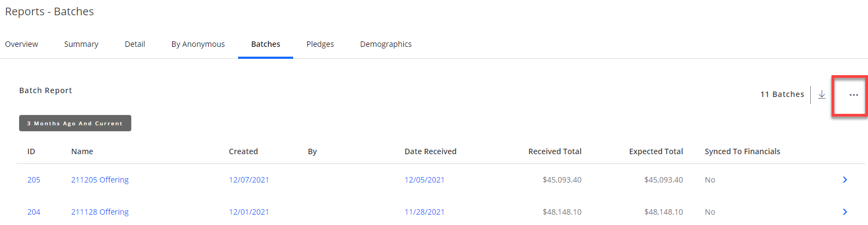The image size is (868, 225).
Task: Click the 3 Months Ago And Current filter
Action: [75, 123]
